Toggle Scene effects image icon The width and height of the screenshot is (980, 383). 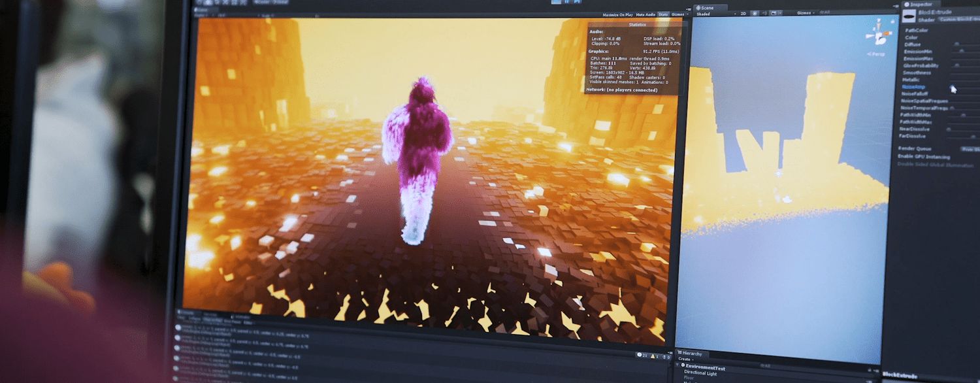coord(774,13)
